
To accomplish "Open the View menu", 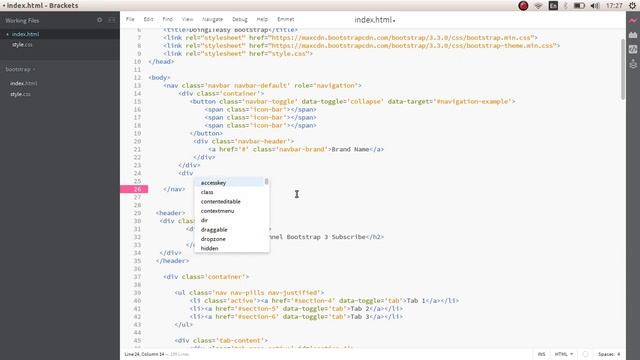I will tap(187, 19).
